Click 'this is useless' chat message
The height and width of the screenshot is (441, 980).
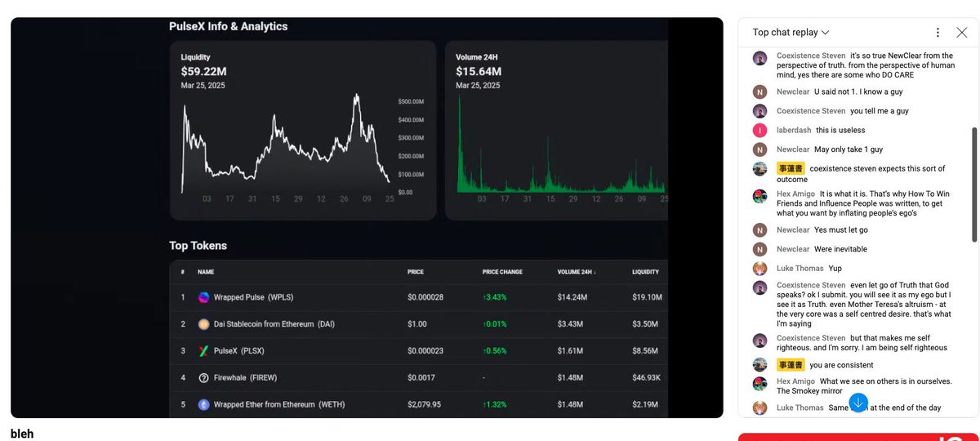pos(840,131)
